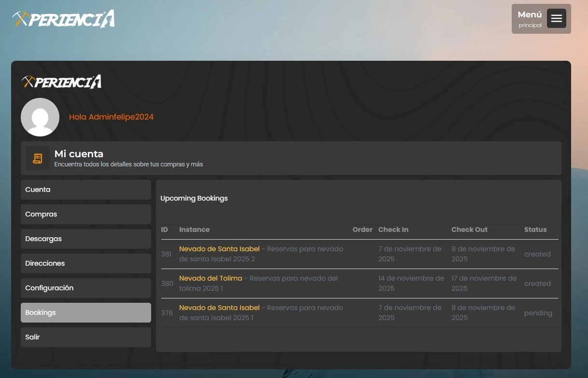Click the pending status of booking 376
Image resolution: width=588 pixels, height=378 pixels.
click(x=538, y=313)
